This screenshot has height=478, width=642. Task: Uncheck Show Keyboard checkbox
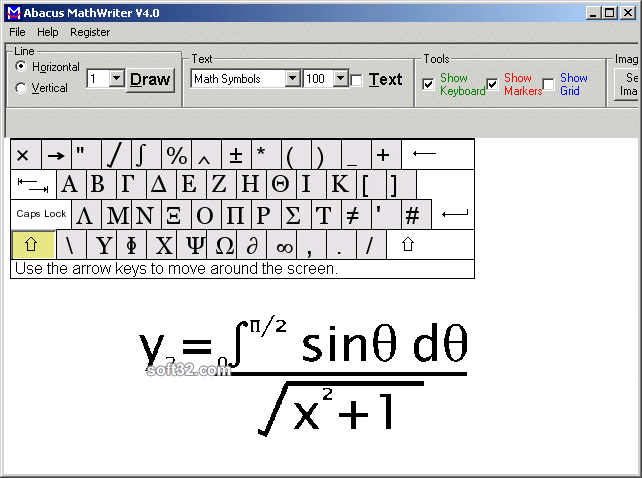click(x=428, y=84)
